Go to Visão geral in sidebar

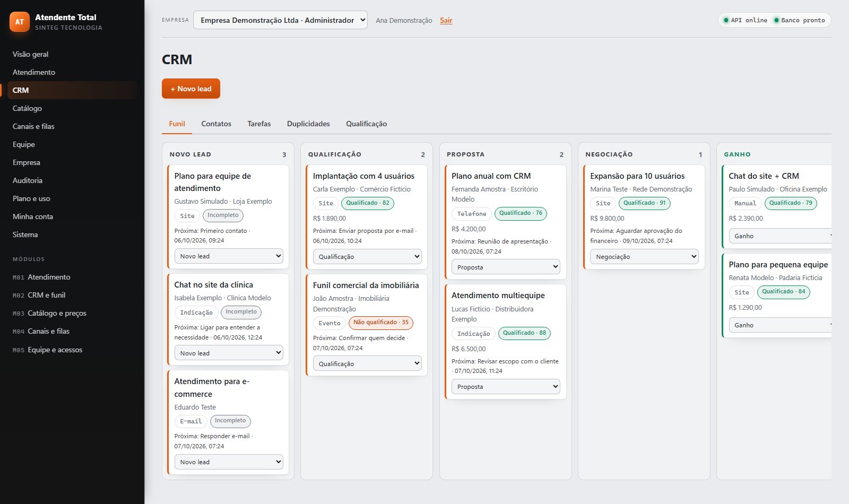[x=72, y=54]
